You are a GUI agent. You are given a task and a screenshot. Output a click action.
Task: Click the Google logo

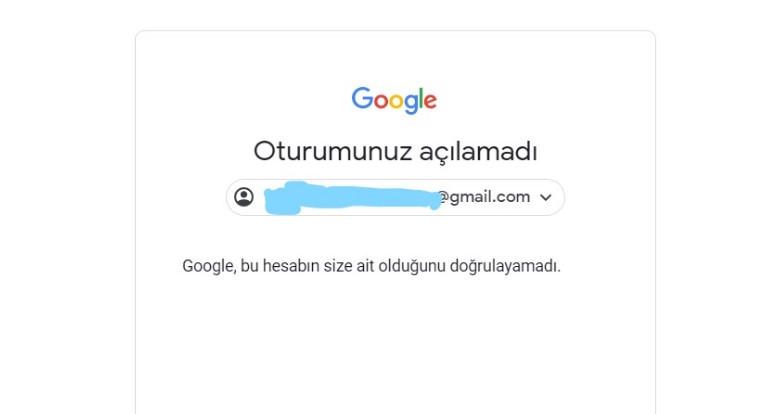[x=394, y=100]
